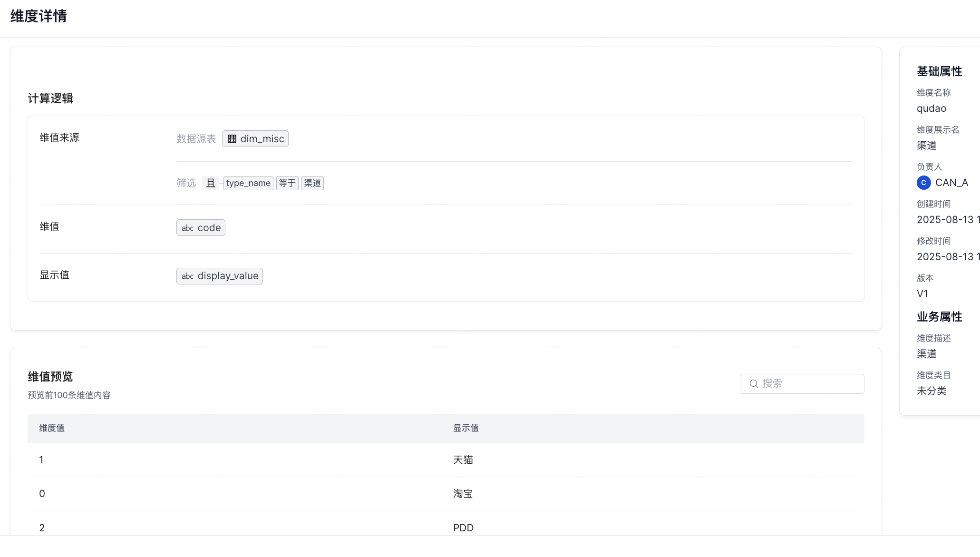Click the abc type icon beside code
Viewport: 980px width, 557px height.
(x=187, y=228)
